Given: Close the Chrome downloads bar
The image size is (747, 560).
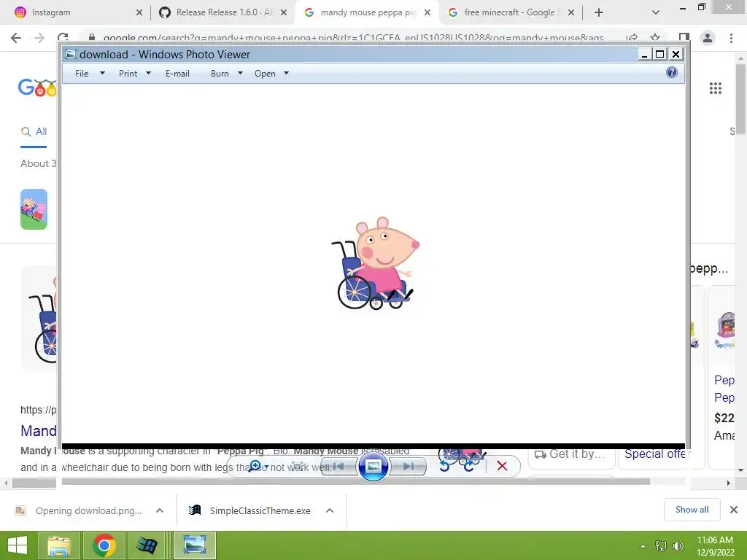Looking at the screenshot, I should (734, 510).
